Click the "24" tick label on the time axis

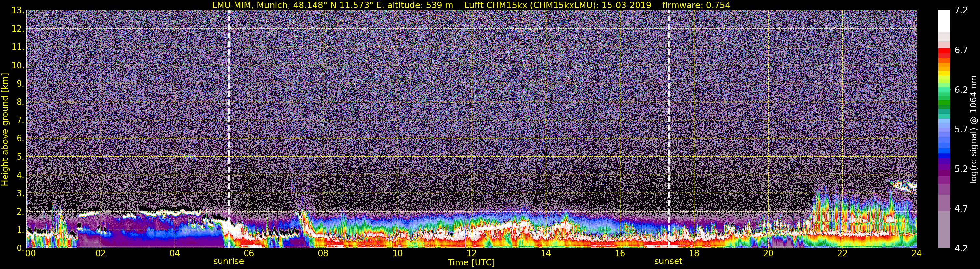pyautogui.click(x=917, y=253)
